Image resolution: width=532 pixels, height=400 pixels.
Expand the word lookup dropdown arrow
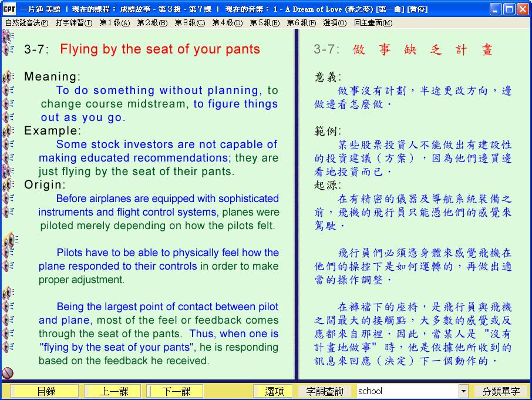point(463,391)
